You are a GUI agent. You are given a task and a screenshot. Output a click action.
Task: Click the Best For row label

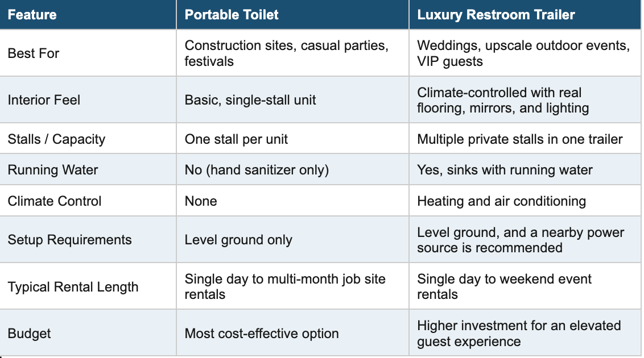coord(88,53)
